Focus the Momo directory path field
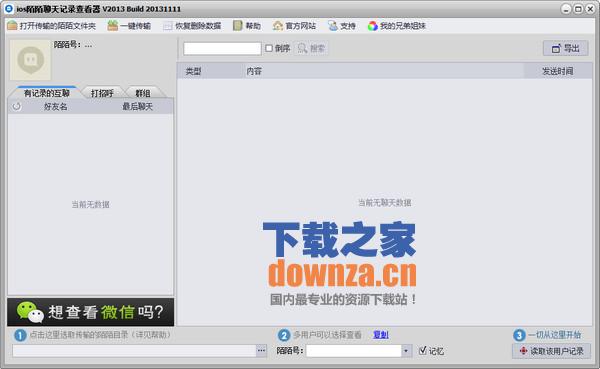 pyautogui.click(x=134, y=351)
